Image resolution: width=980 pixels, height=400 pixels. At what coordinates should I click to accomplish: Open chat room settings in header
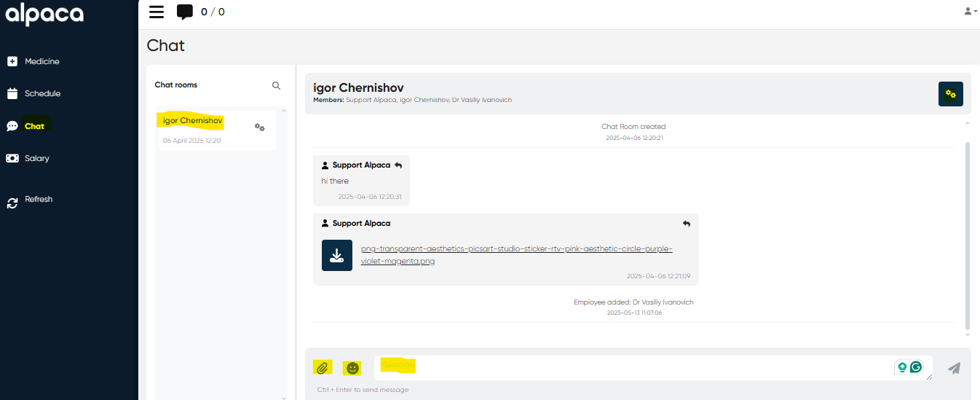pos(950,94)
